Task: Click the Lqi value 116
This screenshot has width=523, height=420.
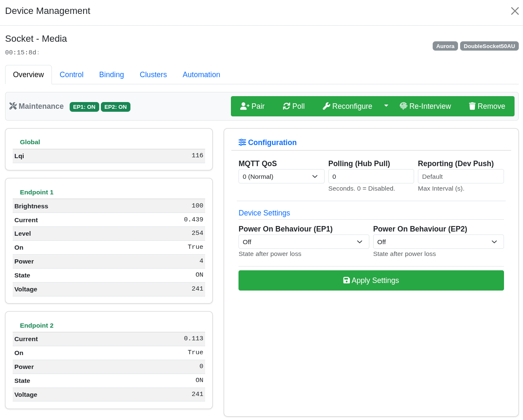Action: coord(197,156)
